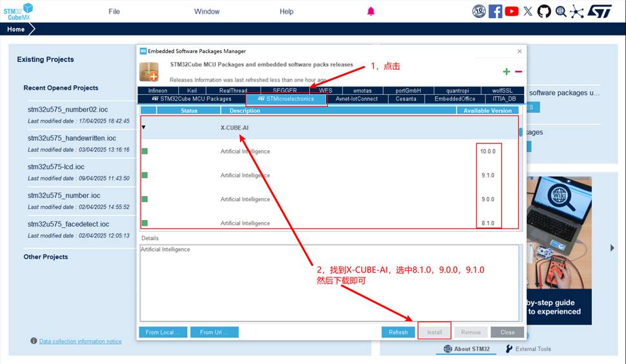Click the Available Version column header
This screenshot has height=364, width=626.
[x=487, y=110]
